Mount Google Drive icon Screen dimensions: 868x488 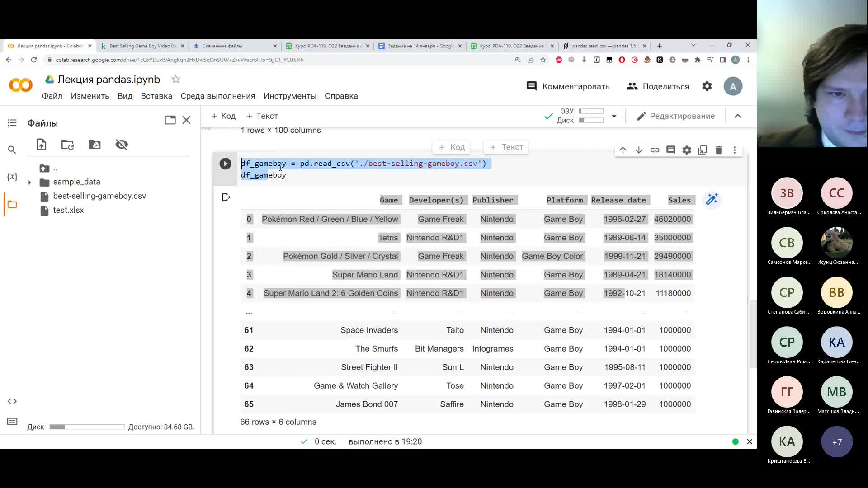point(94,145)
